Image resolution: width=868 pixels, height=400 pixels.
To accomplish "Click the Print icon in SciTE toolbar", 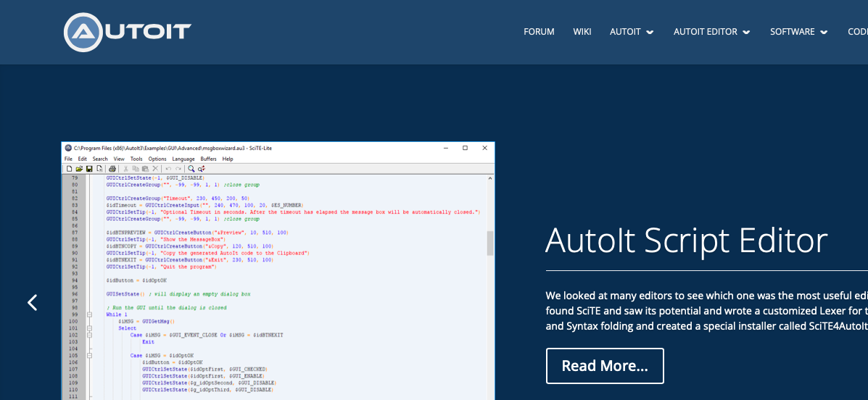I will click(x=112, y=169).
